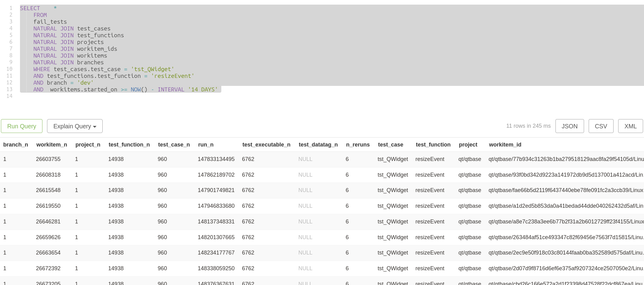Click workitem_n cell 26646281
Screen dimensions: 644x285
click(48, 222)
